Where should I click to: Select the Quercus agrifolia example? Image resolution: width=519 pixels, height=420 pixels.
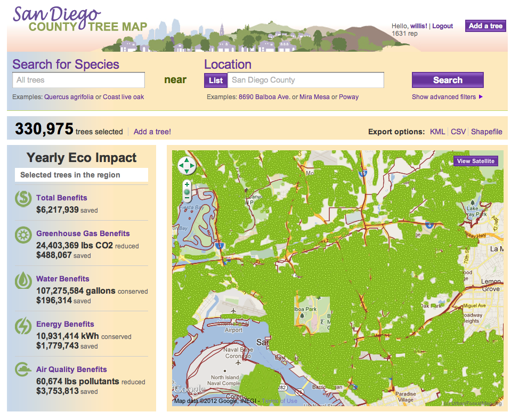(69, 97)
